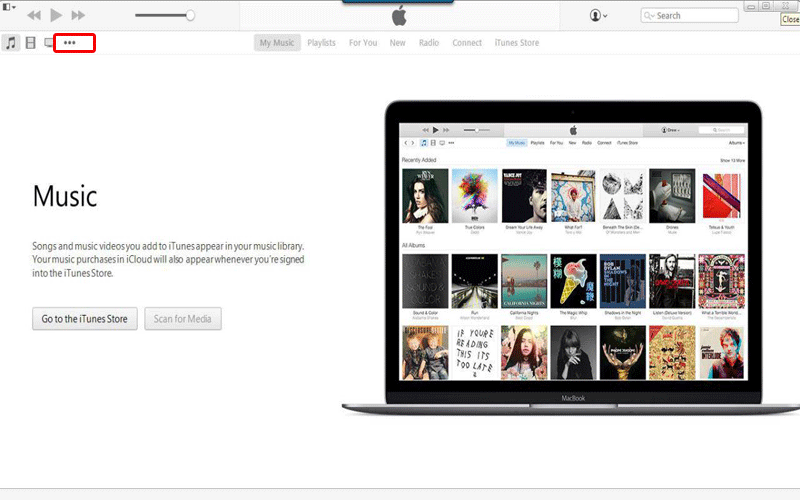Open the Playlists tab
Viewport: 800px width, 500px height.
click(x=321, y=43)
